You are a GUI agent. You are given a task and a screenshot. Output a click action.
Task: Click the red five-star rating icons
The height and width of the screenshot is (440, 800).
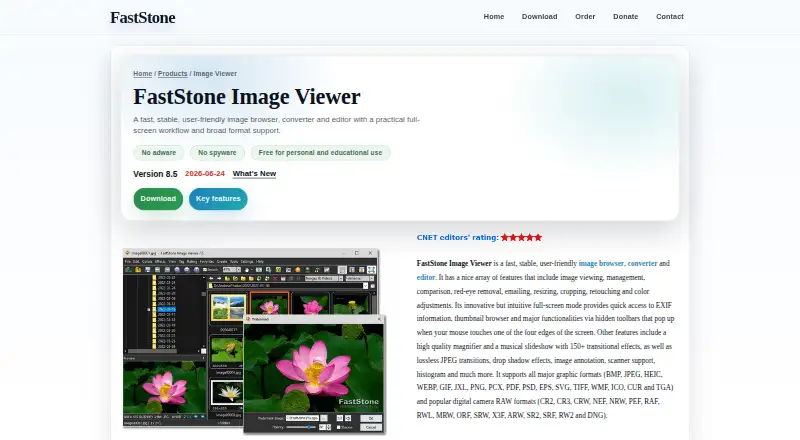click(x=521, y=237)
